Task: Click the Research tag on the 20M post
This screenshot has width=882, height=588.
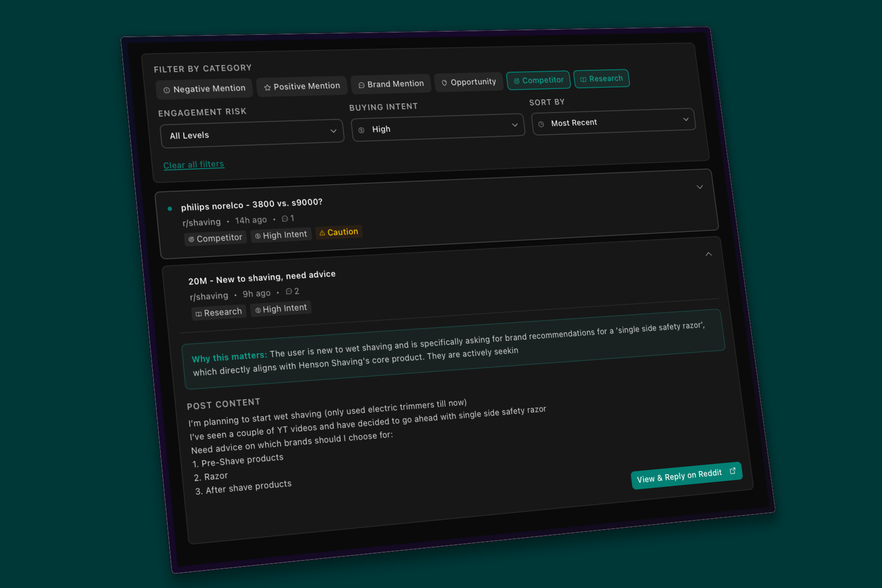Action: (219, 312)
